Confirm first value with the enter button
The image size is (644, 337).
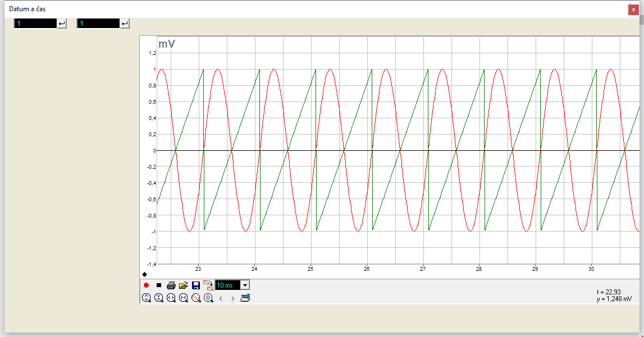[62, 24]
